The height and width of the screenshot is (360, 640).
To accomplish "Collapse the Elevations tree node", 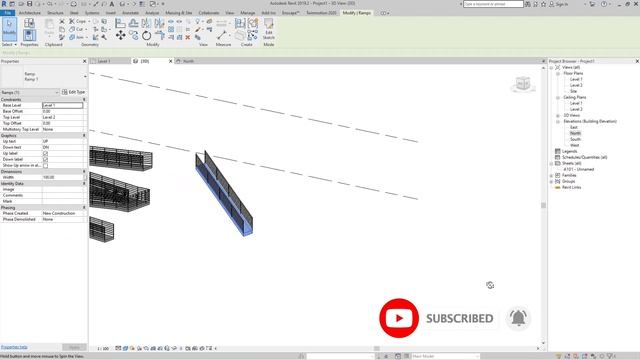I will pos(558,122).
